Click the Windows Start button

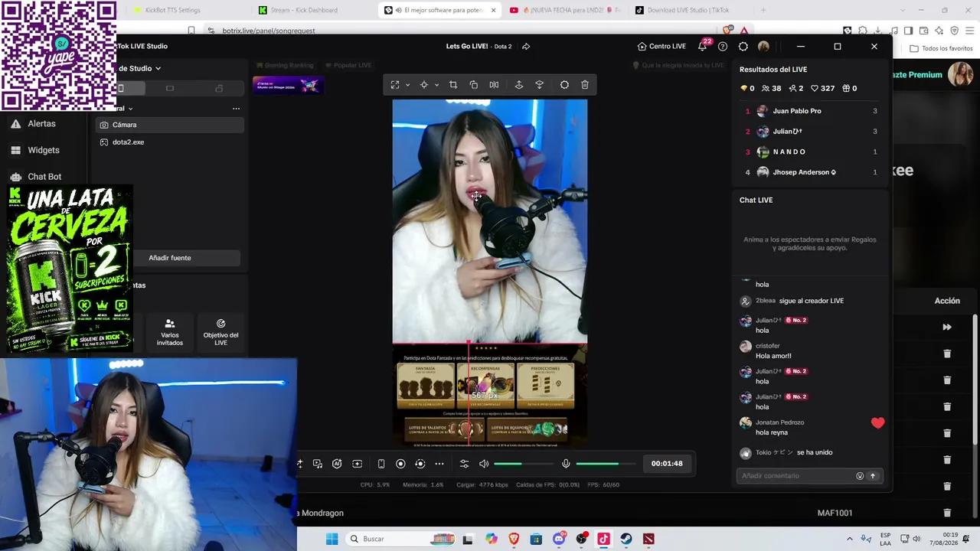[x=332, y=540]
